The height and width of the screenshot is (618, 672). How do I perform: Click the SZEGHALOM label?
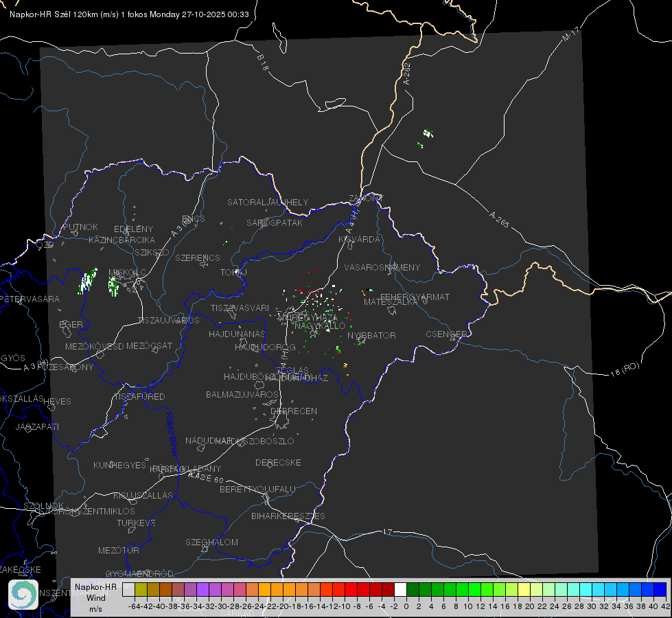click(211, 542)
